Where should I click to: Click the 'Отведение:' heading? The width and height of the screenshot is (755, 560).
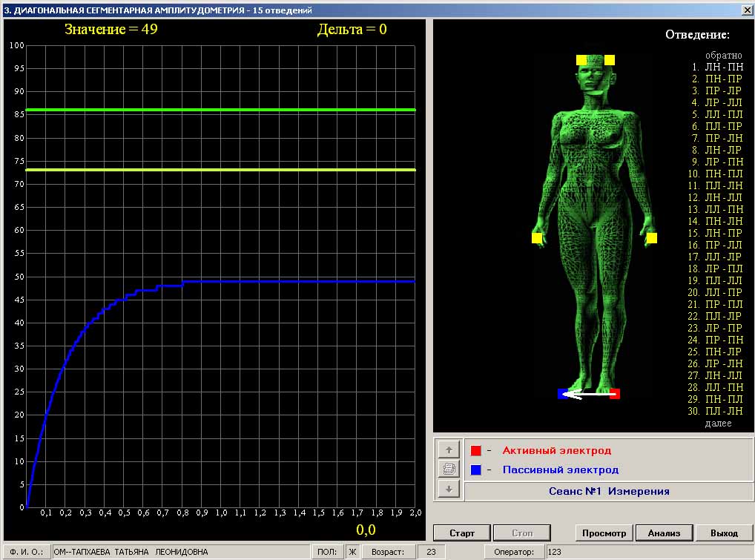(697, 35)
